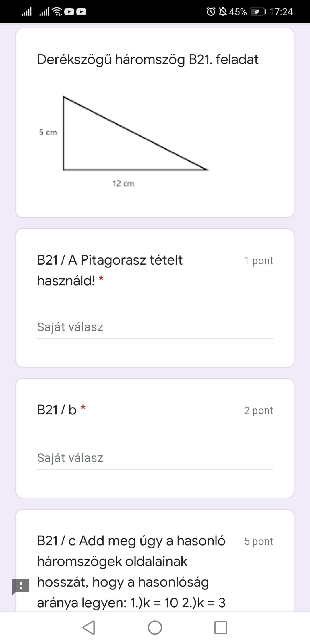The image size is (310, 644).
Task: Tap the "B21 / c" similar triangles question text
Action: click(131, 571)
